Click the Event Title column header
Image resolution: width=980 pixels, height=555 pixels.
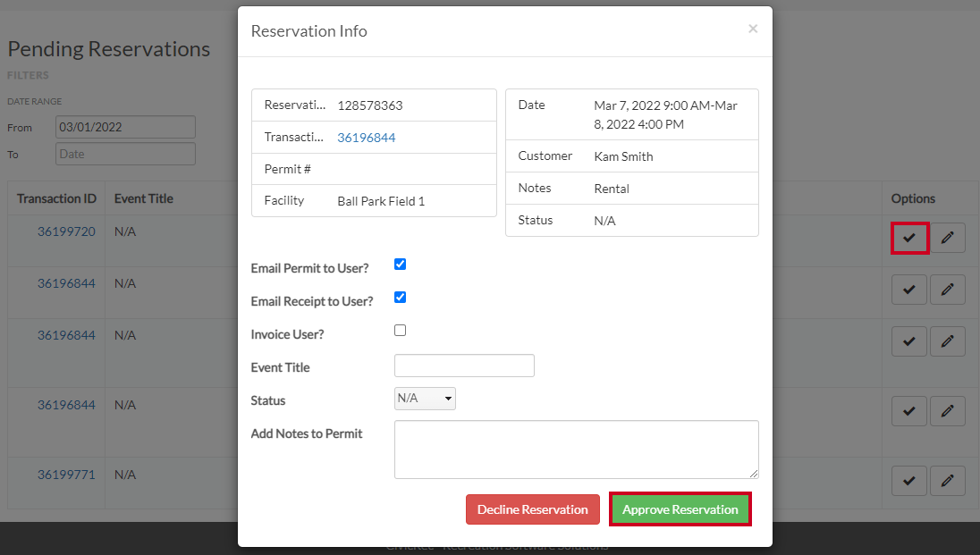pyautogui.click(x=144, y=198)
